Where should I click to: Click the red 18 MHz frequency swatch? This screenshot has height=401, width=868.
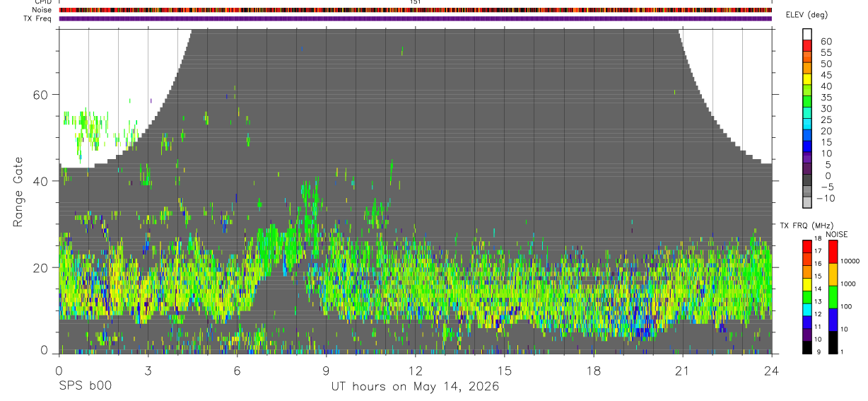807,246
